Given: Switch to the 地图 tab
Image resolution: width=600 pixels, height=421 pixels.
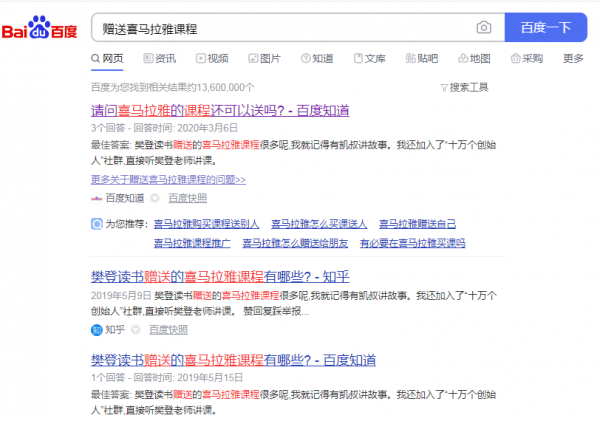Looking at the screenshot, I should 474,59.
